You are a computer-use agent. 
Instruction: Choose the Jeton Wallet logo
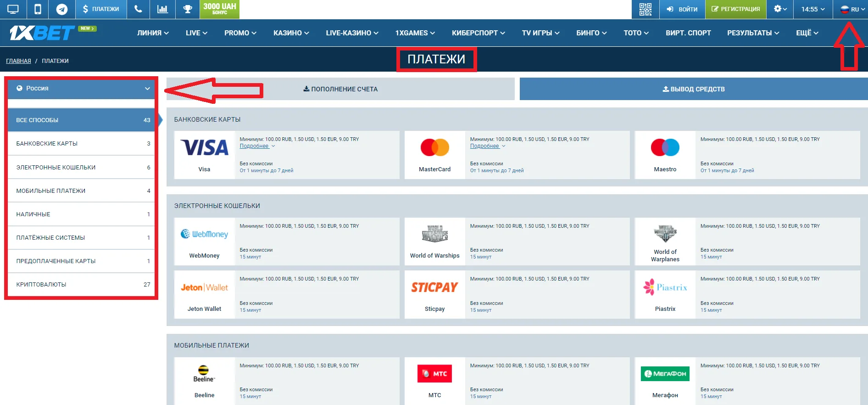[205, 287]
